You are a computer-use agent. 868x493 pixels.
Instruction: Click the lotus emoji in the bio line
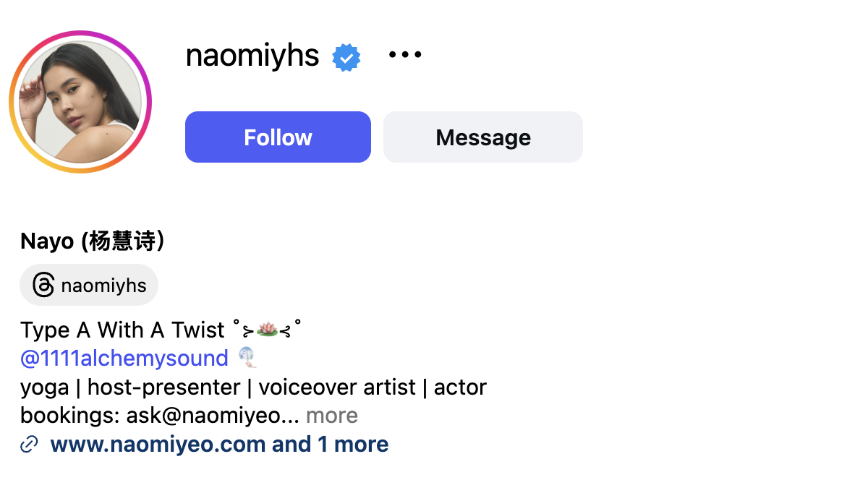[268, 329]
